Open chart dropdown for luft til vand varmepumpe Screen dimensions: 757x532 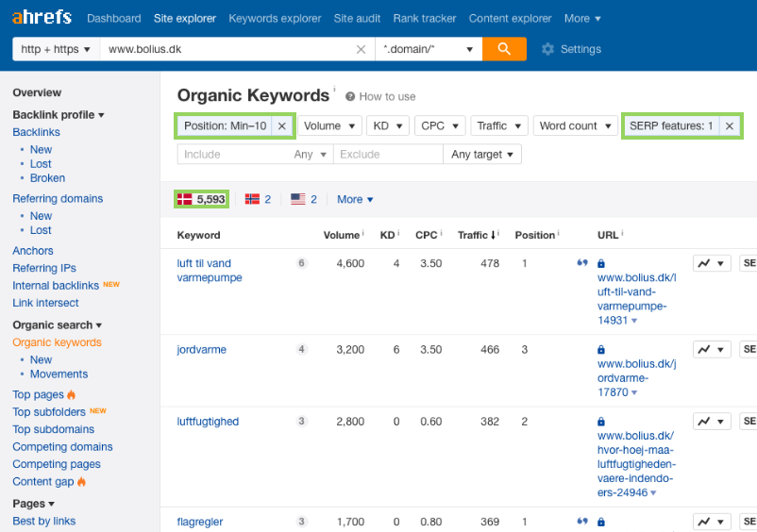coord(712,263)
